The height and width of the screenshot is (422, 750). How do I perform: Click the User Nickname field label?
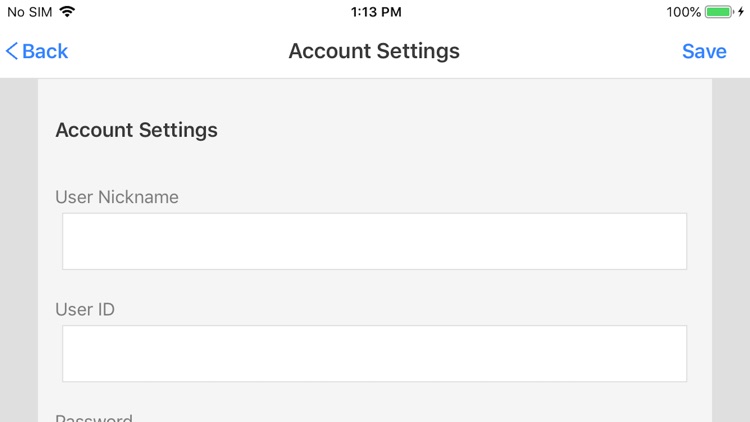[117, 197]
